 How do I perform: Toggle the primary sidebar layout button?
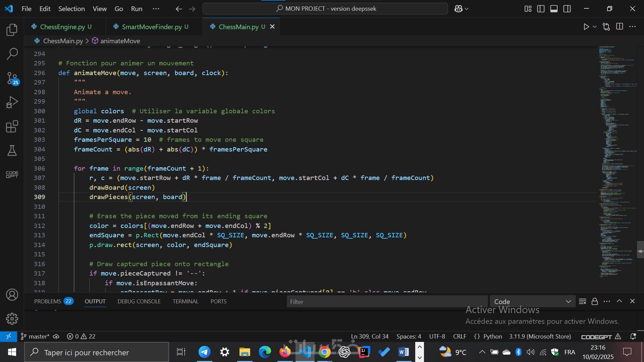(541, 9)
